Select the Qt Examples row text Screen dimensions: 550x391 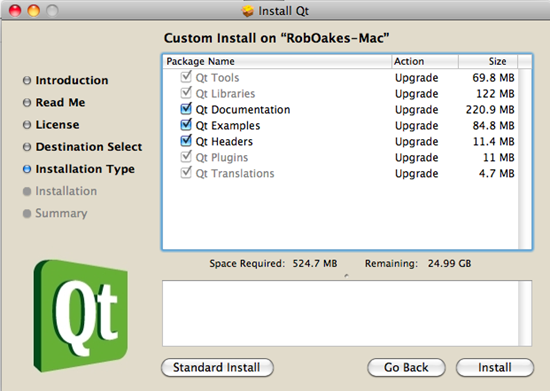click(228, 126)
